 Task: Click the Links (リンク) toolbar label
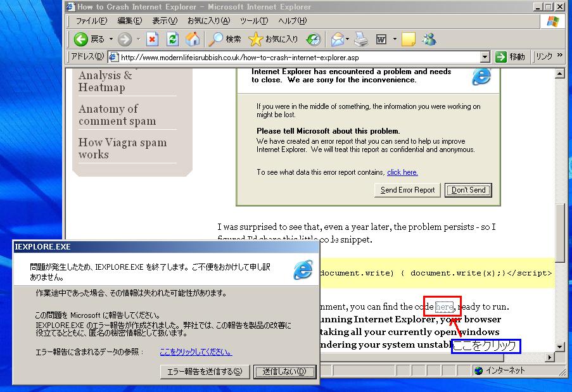pos(544,57)
